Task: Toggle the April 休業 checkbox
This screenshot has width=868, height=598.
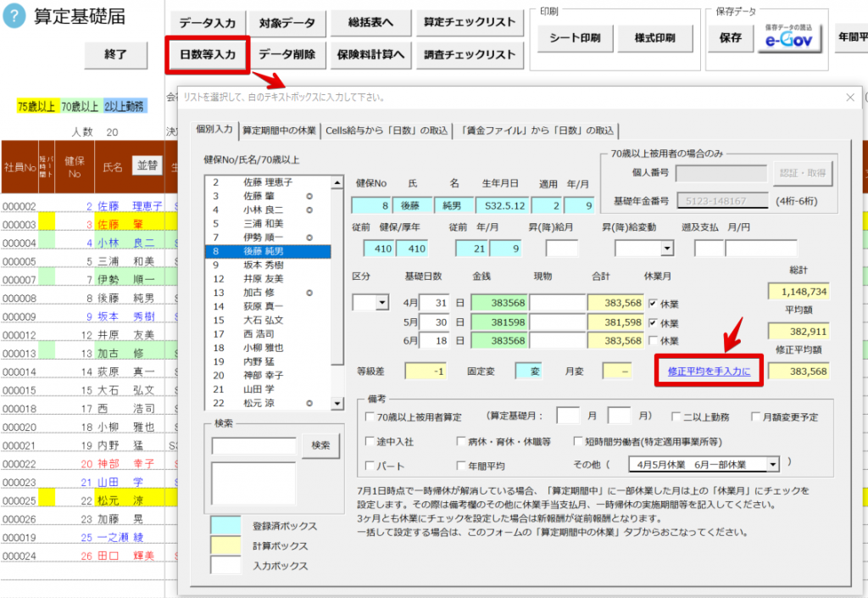Action: [654, 304]
